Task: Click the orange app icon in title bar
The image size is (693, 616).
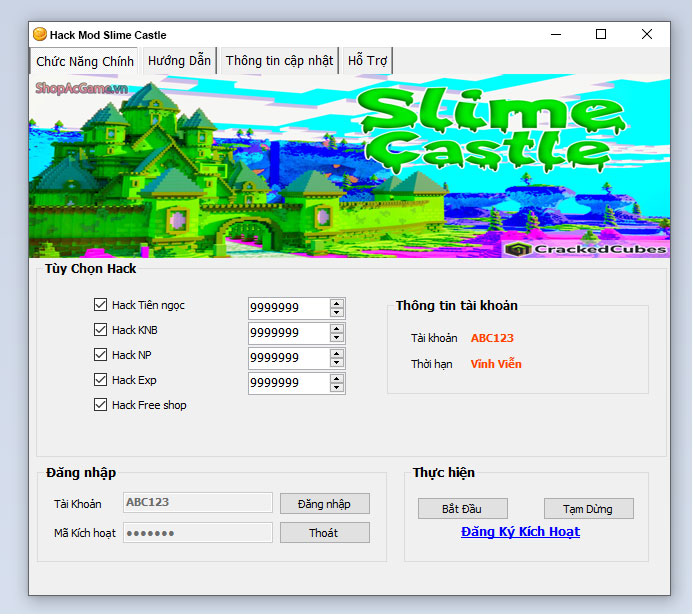Action: coord(40,34)
